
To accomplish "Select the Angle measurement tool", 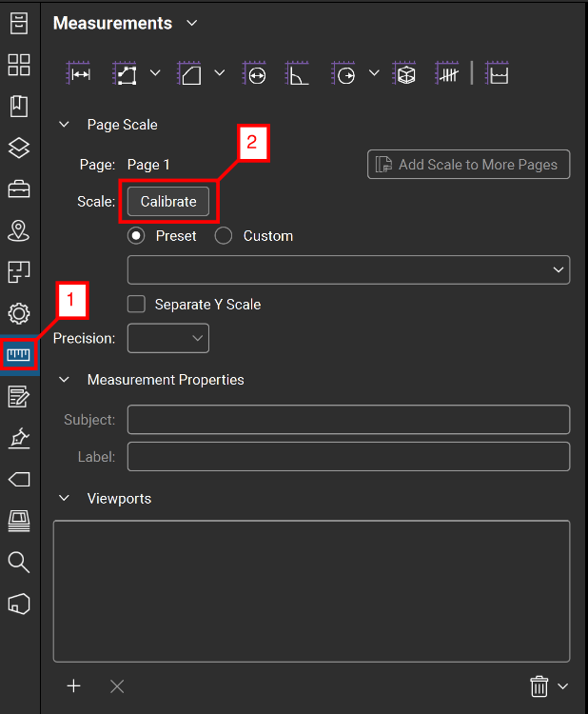I will pyautogui.click(x=297, y=73).
